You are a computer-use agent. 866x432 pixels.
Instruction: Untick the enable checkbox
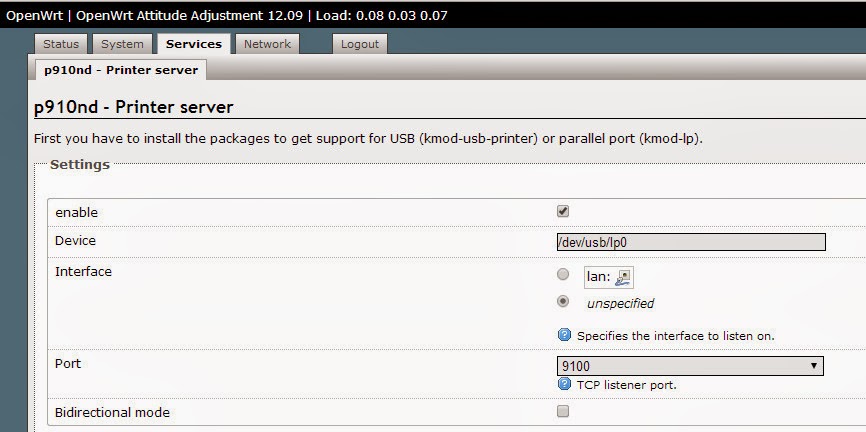pos(563,212)
